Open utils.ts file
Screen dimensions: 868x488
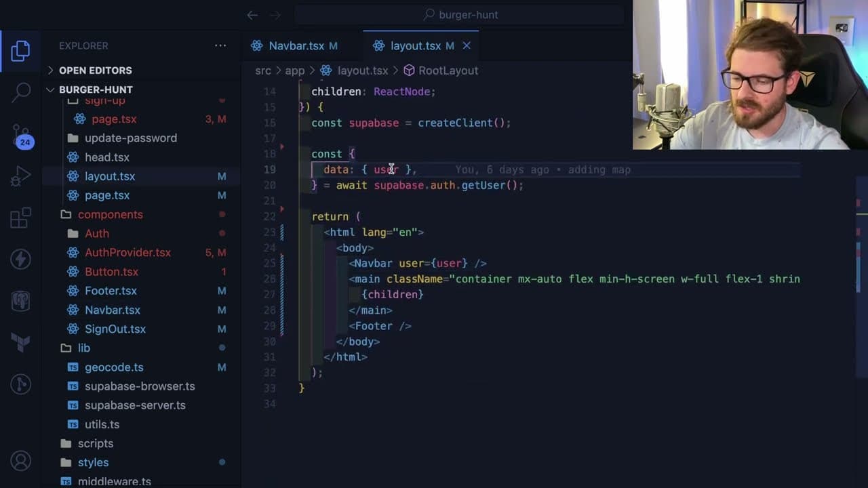tap(102, 424)
